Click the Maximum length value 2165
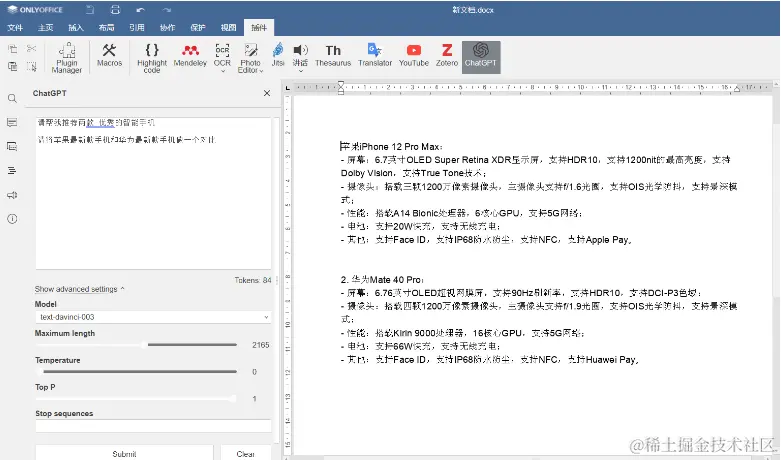Image resolution: width=781 pixels, height=460 pixels. 260,345
